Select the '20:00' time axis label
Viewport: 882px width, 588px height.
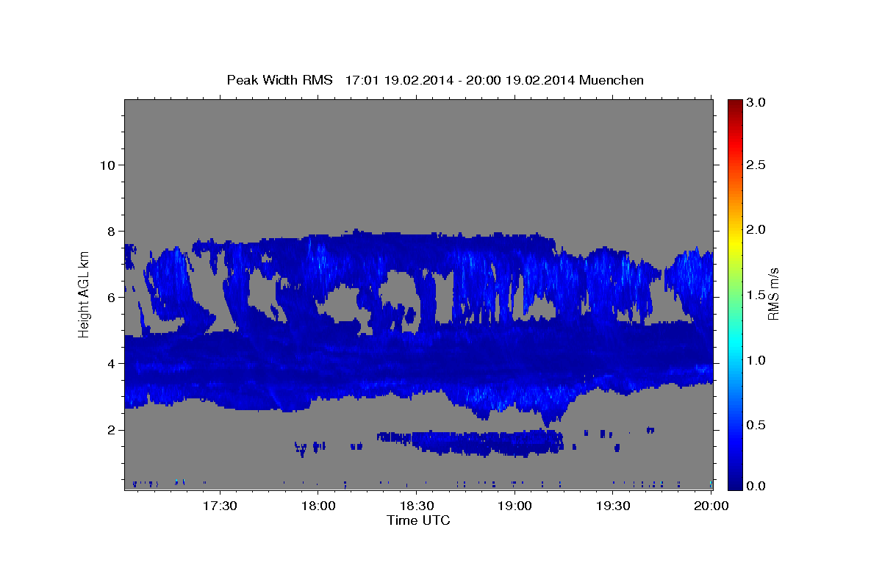[x=712, y=506]
